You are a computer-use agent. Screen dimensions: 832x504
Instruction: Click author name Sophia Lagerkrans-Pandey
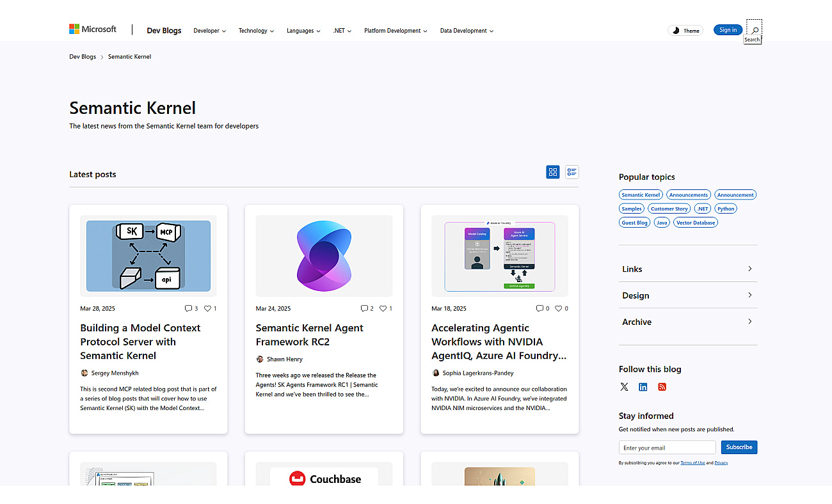(478, 373)
